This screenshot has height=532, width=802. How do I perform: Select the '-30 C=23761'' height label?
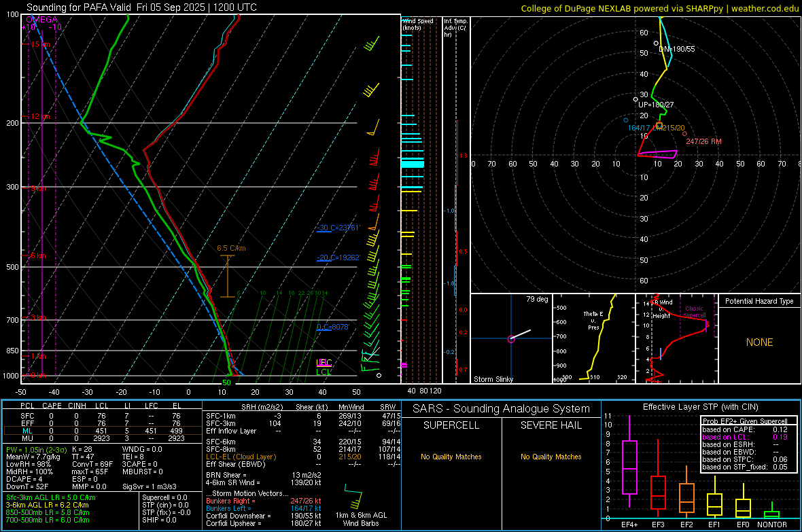(x=338, y=228)
